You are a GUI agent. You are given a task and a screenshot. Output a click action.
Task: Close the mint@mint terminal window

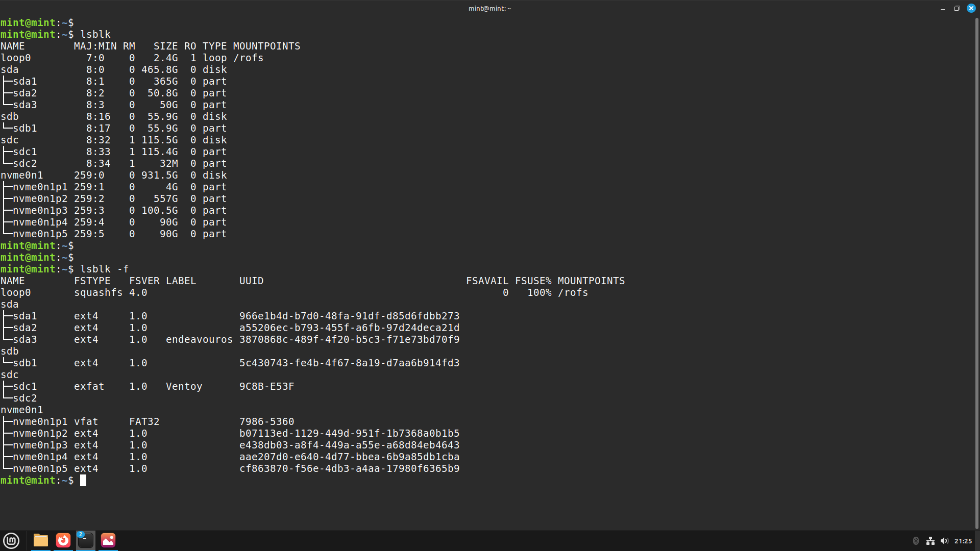971,9
